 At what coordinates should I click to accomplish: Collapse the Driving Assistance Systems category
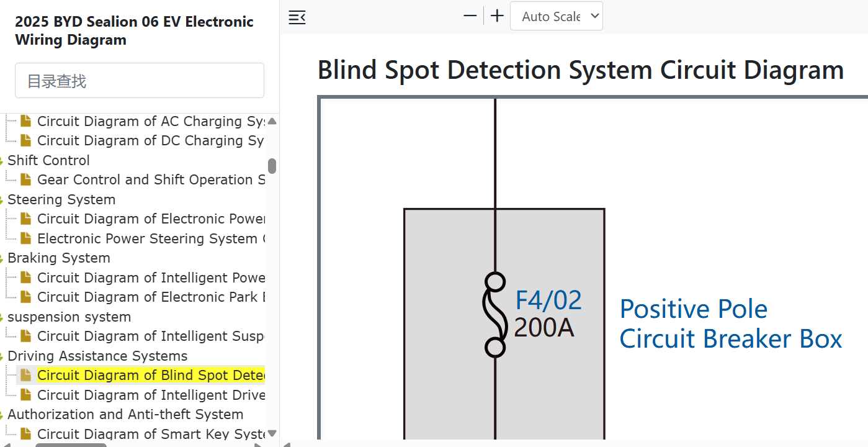coord(97,356)
